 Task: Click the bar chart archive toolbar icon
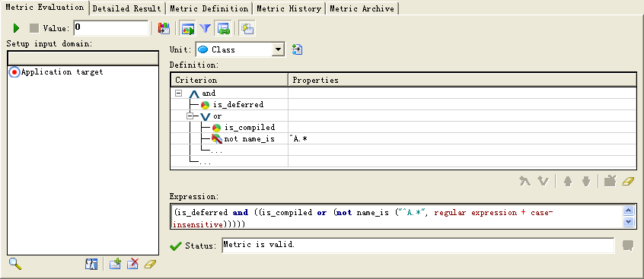(164, 28)
